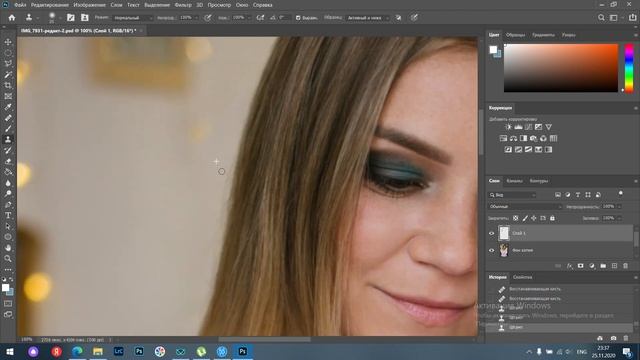Image resolution: width=640 pixels, height=360 pixels.
Task: Open layer styles fx menu
Action: click(x=569, y=266)
